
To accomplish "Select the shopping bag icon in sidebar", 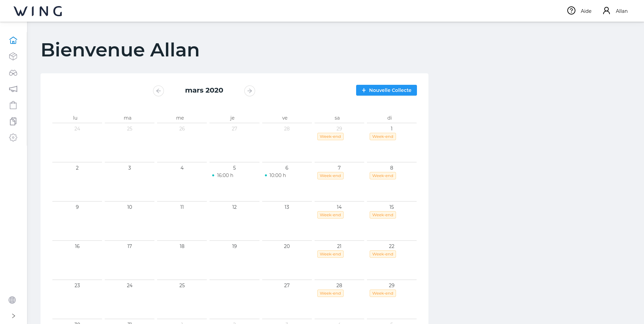I will tap(13, 105).
